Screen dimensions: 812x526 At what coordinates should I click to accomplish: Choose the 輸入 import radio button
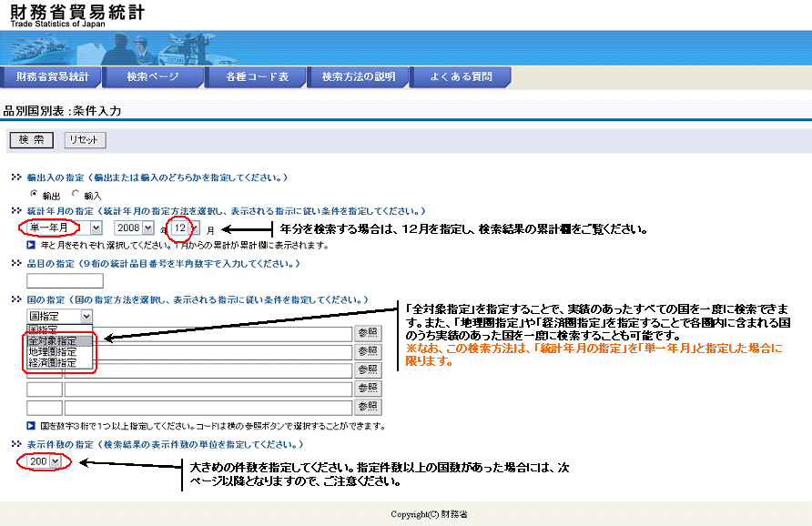[76, 194]
